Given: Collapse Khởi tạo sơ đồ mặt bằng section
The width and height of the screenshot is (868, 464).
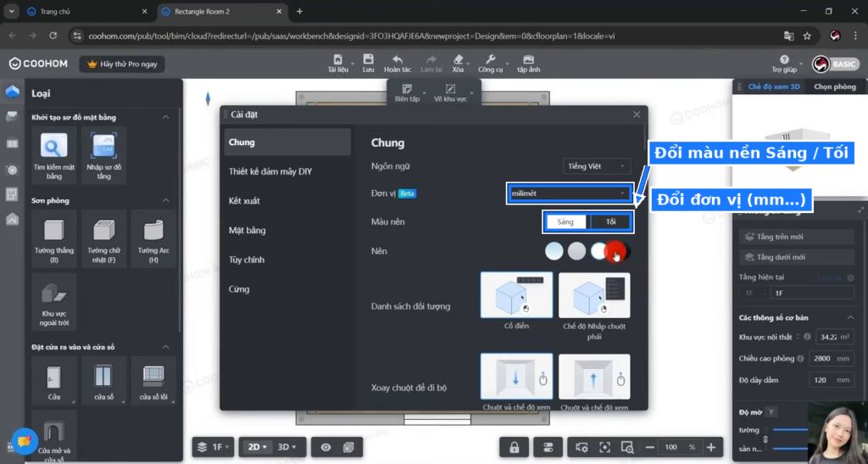Looking at the screenshot, I should click(x=165, y=117).
